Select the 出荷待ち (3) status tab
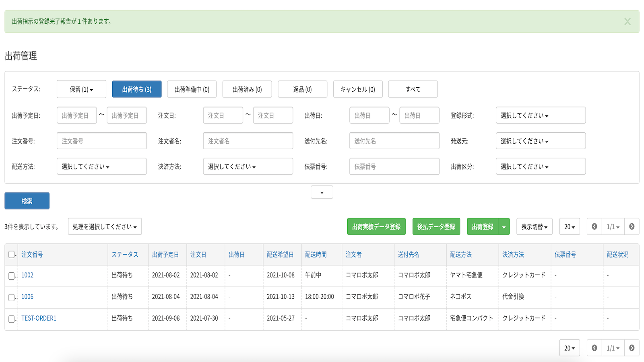Screen dimensions: 644x362 tap(137, 89)
